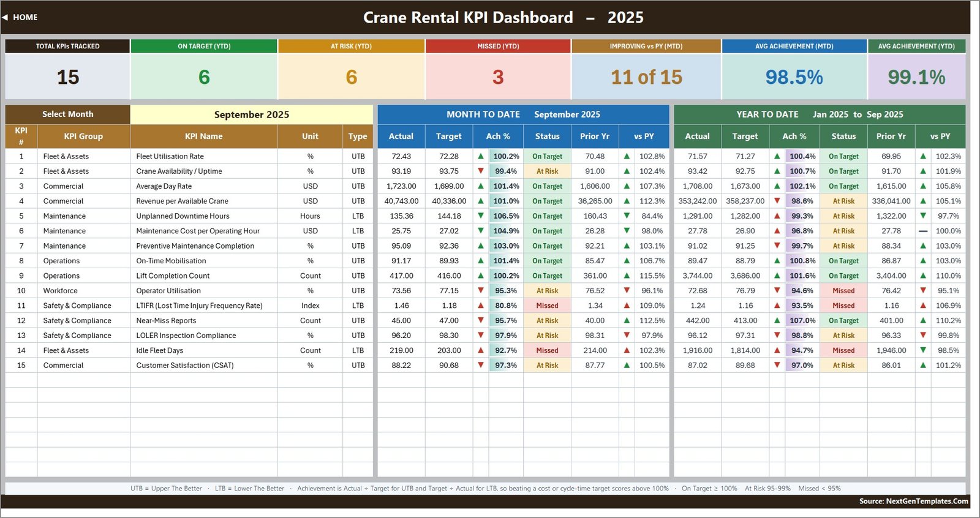Select YTD Actual value 353,242.00
Viewport: 980px width, 518px height.
tap(698, 201)
